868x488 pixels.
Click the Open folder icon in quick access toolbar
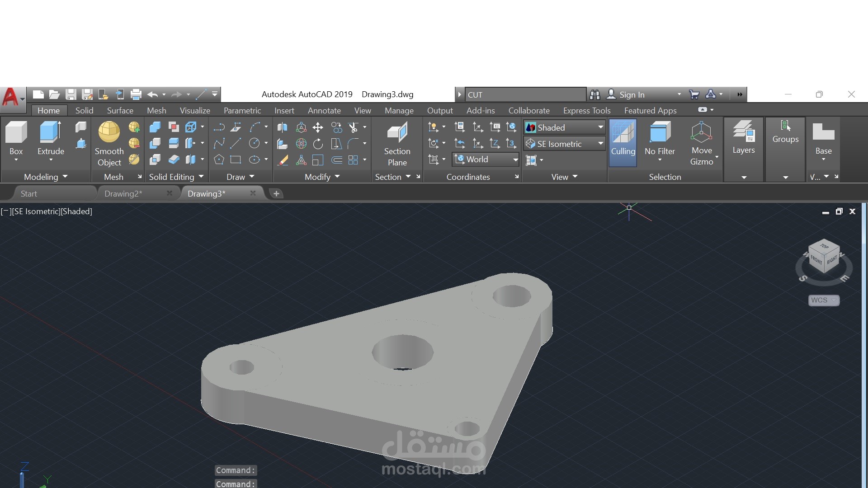(x=54, y=94)
